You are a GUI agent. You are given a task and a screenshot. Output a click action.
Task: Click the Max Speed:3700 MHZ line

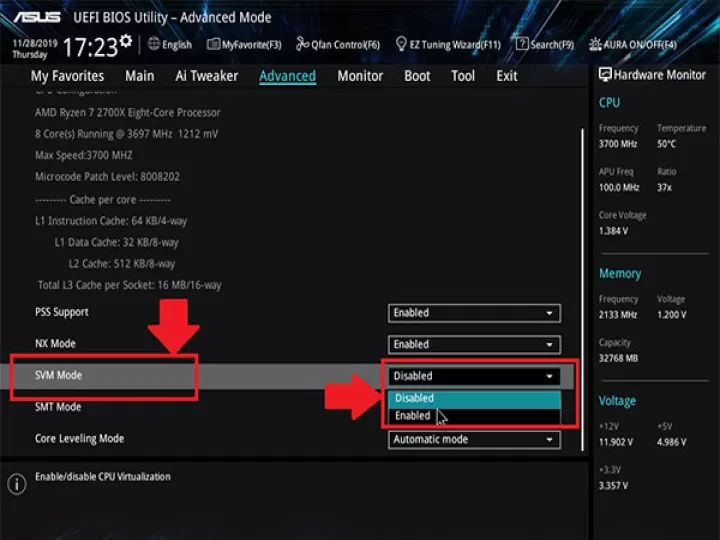tap(84, 156)
